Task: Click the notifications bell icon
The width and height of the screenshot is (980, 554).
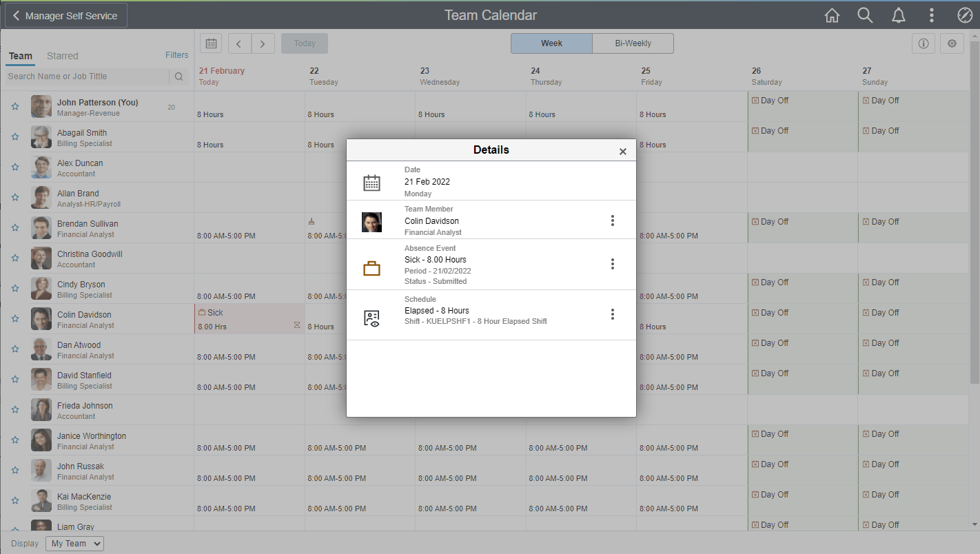Action: click(899, 14)
